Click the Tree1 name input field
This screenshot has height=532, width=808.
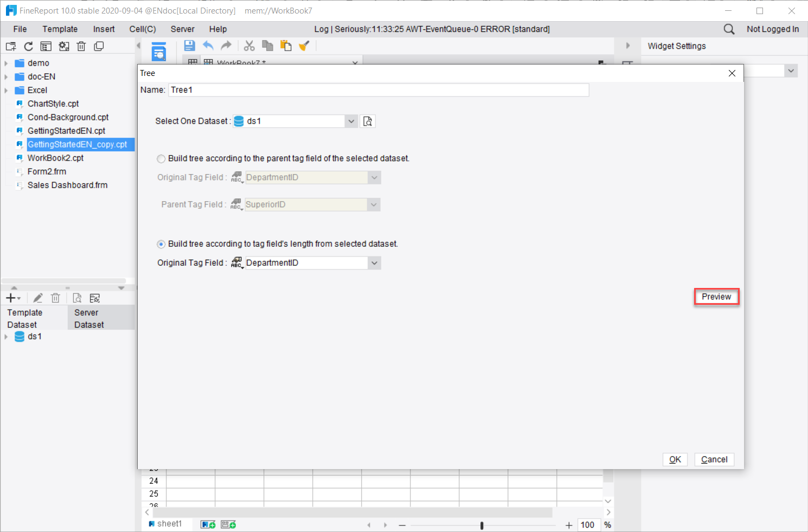coord(378,89)
